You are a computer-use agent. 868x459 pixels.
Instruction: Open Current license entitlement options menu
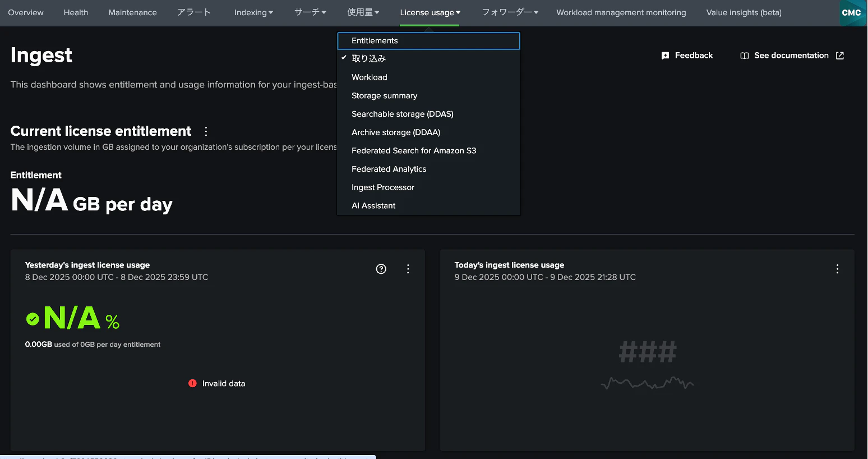tap(206, 131)
